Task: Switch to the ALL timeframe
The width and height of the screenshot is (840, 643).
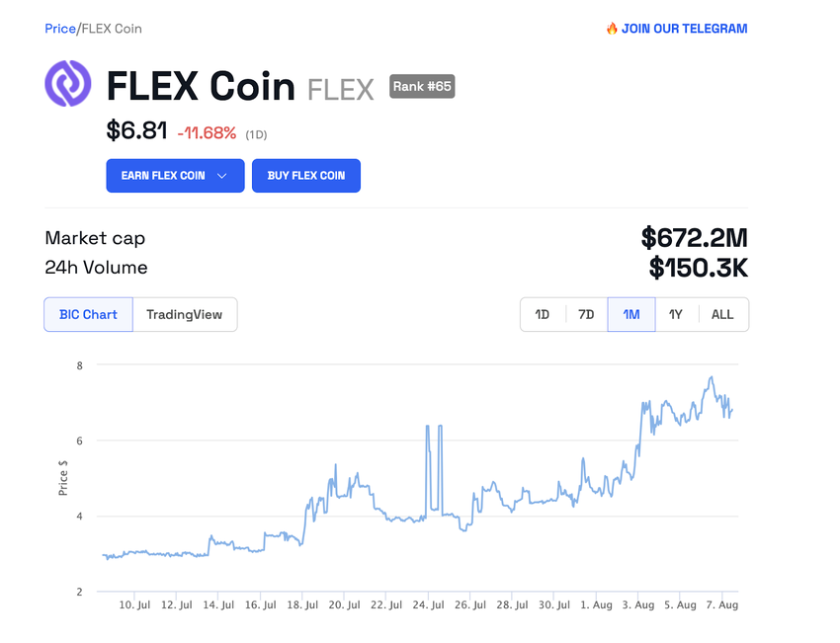Action: 722,313
